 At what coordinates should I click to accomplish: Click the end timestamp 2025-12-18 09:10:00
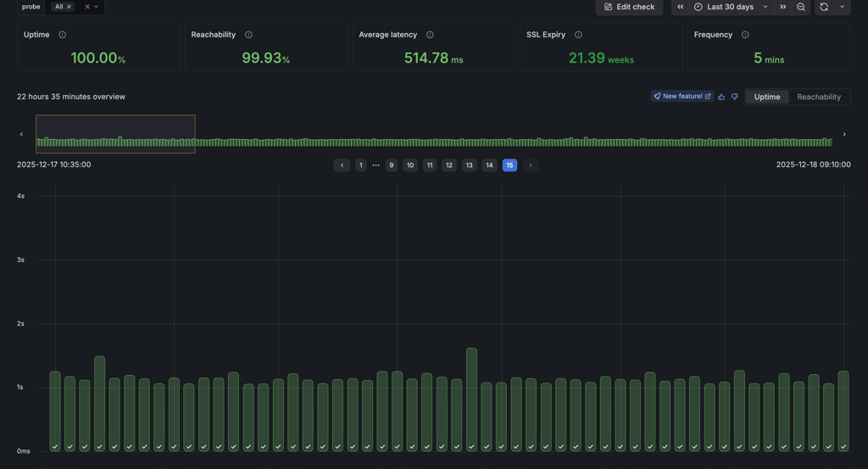coord(813,165)
